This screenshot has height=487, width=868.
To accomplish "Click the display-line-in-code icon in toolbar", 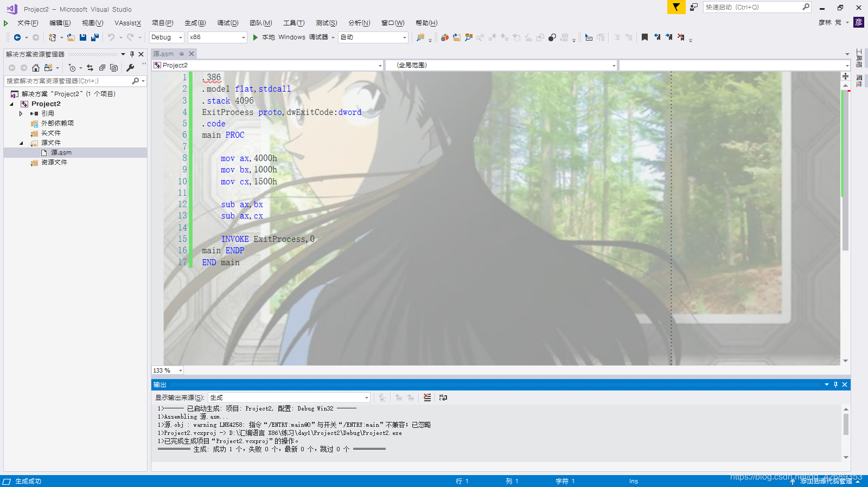I will point(589,37).
